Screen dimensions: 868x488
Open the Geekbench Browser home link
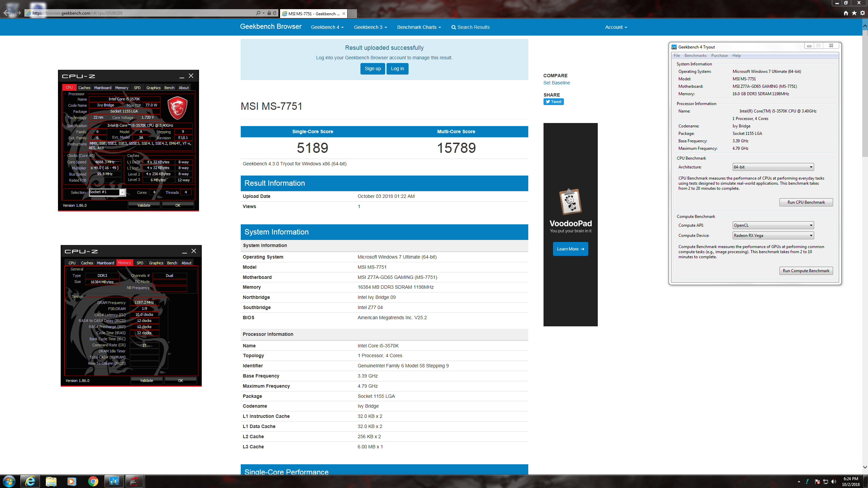point(271,26)
